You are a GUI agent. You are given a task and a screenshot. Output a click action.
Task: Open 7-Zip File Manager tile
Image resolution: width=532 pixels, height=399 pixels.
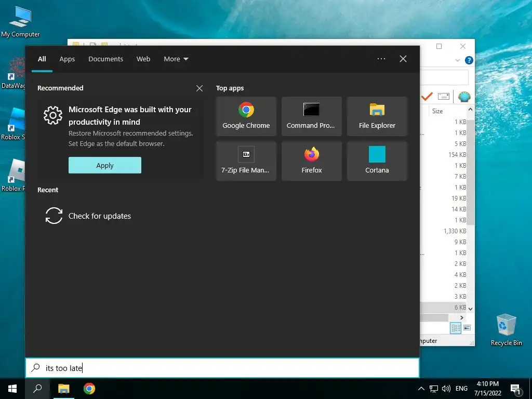[x=246, y=161]
